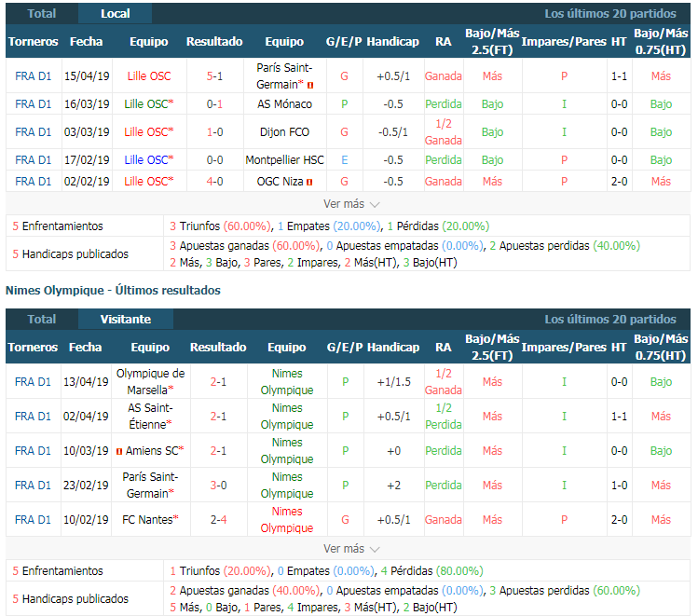Click 'Bajo/Más 2.5(FT)' header in Lille table

click(x=492, y=41)
